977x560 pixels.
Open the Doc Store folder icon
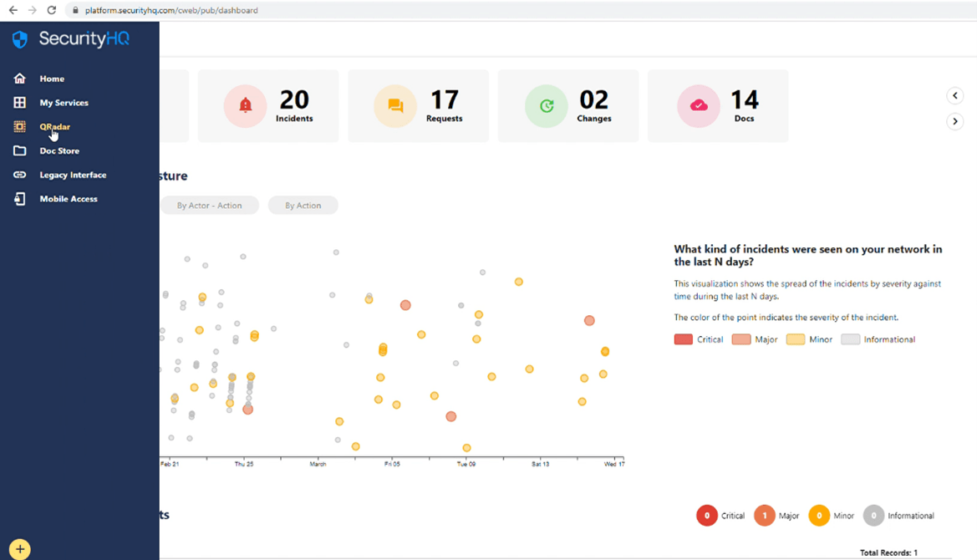point(20,151)
